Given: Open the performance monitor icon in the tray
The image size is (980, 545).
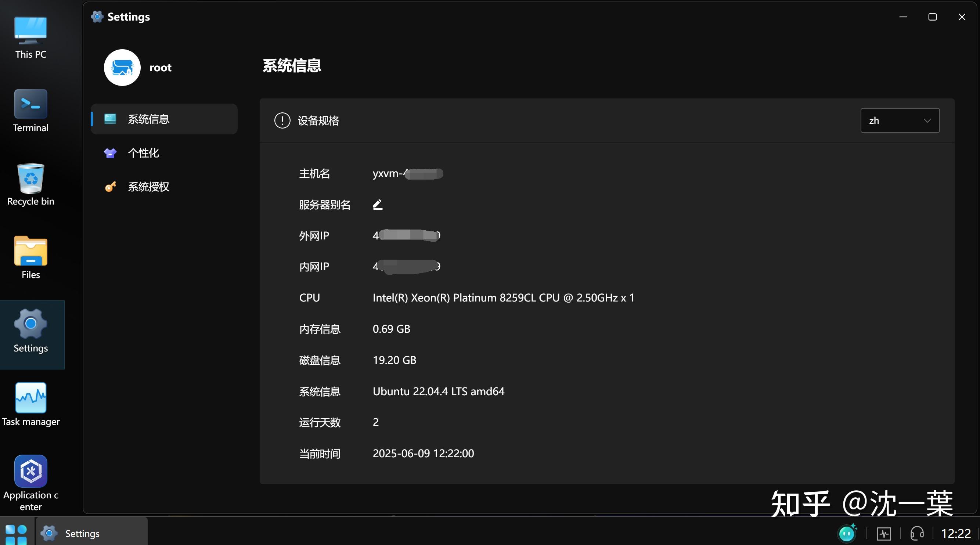Looking at the screenshot, I should tap(884, 533).
